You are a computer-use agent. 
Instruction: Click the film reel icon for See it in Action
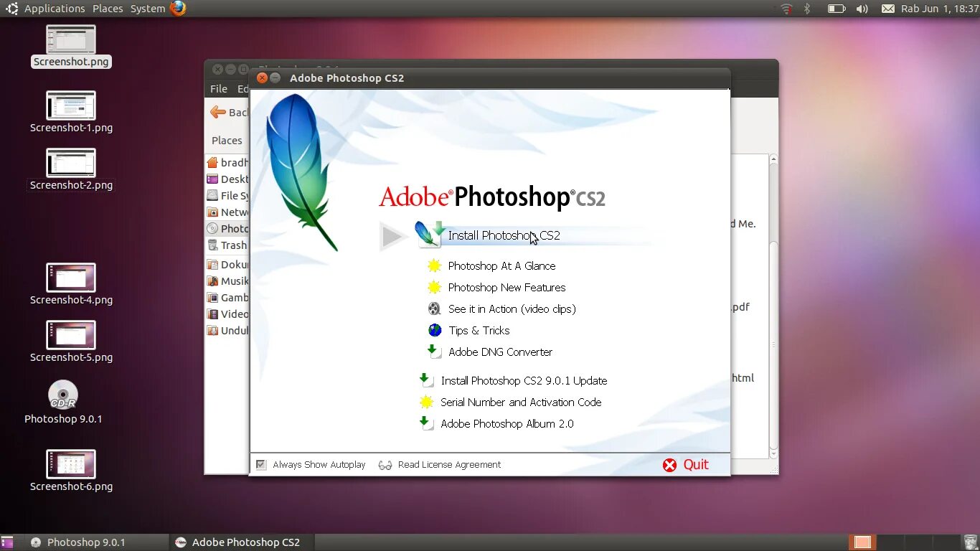coord(434,309)
